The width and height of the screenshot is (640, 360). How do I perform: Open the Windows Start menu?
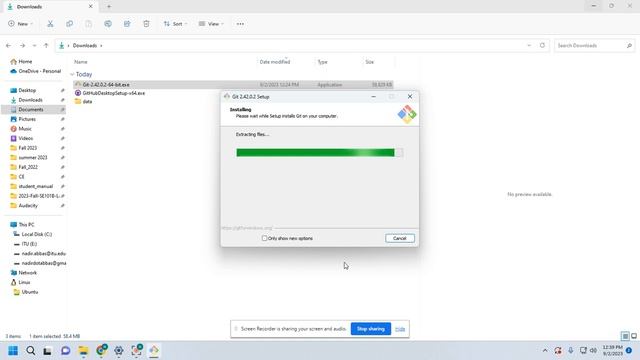coord(13,351)
